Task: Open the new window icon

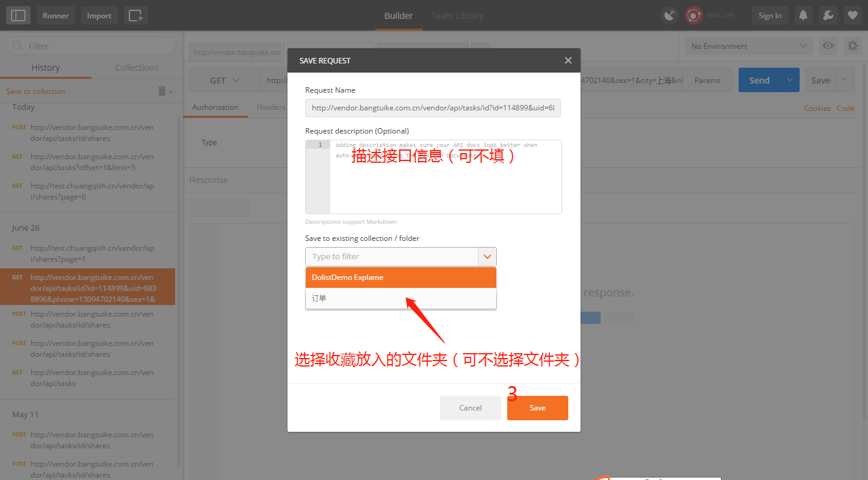Action: [x=136, y=15]
